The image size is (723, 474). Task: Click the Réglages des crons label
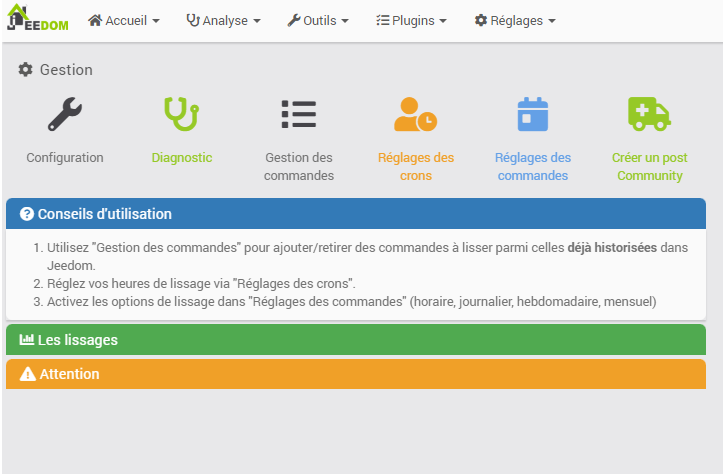(x=415, y=166)
